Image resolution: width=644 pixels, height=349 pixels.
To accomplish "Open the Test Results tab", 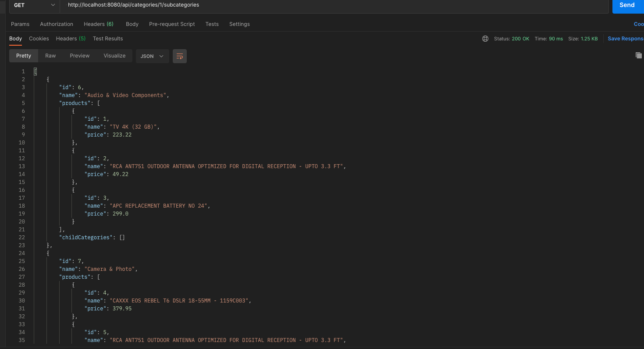I will pyautogui.click(x=108, y=39).
